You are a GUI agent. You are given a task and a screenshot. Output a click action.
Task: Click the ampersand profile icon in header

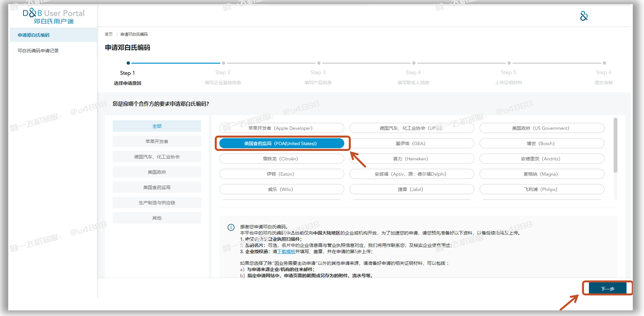pos(584,16)
